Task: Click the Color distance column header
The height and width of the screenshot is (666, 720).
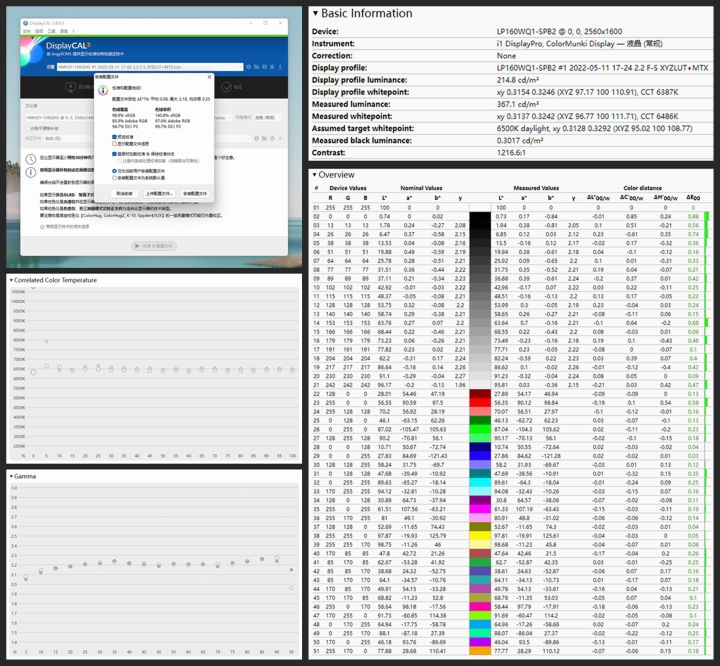Action: pos(642,188)
